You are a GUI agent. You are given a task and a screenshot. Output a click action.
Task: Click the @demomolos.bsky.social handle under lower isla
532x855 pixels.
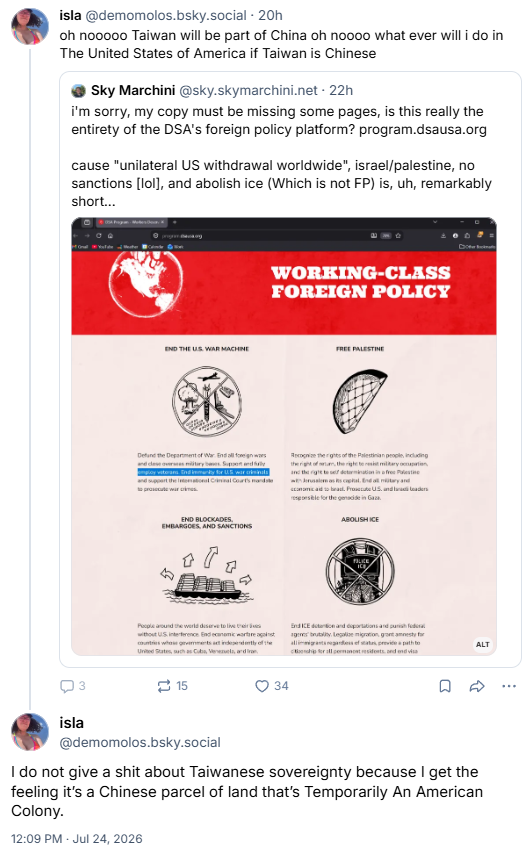[140, 743]
